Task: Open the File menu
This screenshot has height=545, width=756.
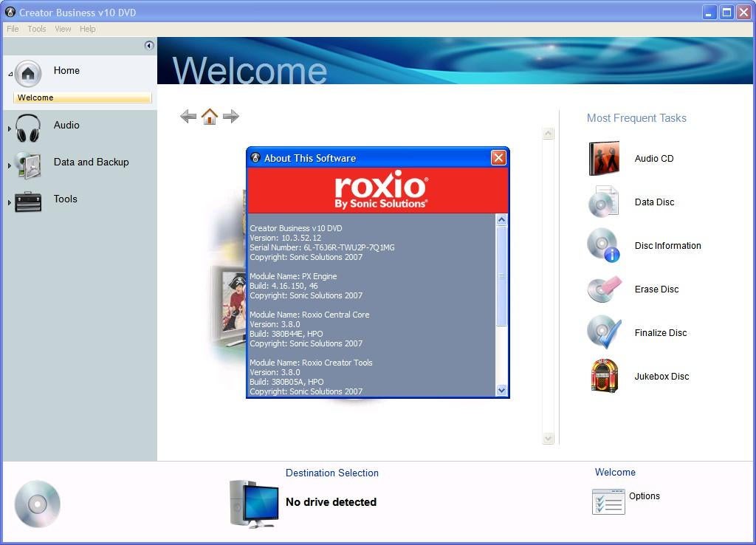Action: pos(12,29)
